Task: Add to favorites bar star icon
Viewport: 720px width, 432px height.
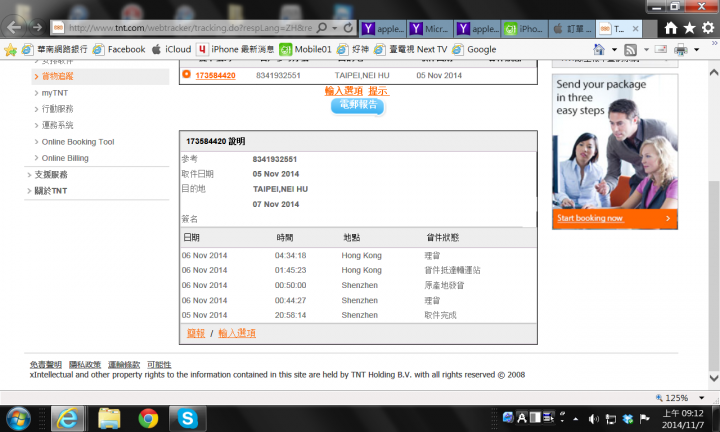Action: pos(10,50)
